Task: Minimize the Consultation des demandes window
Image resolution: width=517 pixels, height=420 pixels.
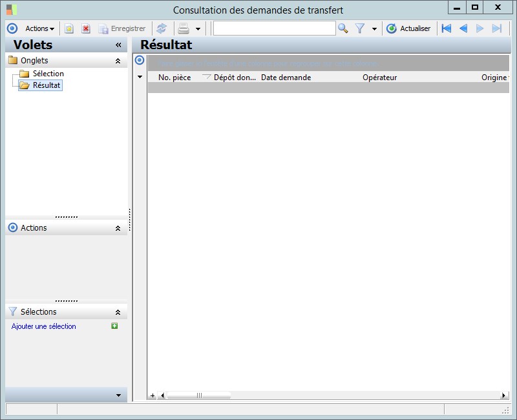Action: coord(457,8)
